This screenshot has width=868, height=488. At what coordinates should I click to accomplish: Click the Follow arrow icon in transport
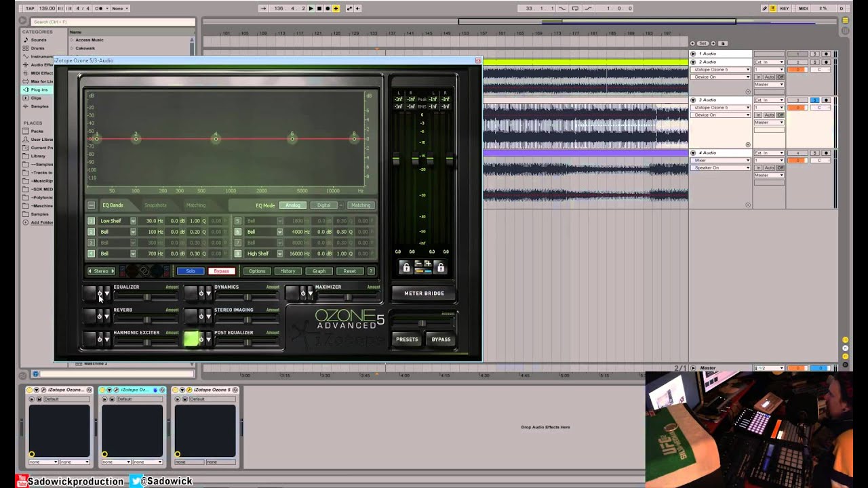click(x=263, y=8)
